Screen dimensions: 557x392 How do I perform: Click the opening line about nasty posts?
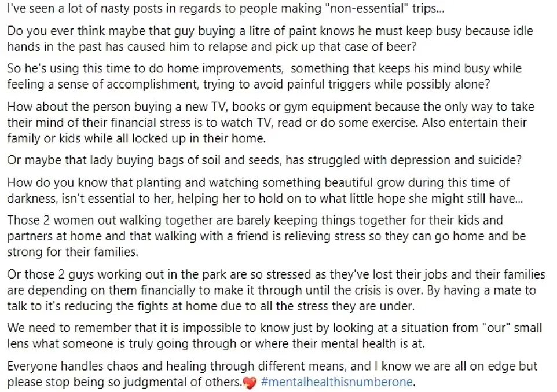coord(226,9)
